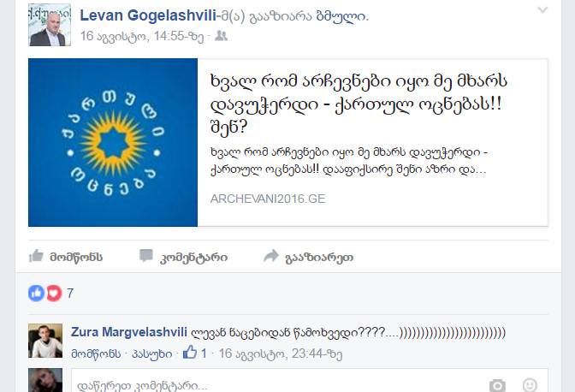Select the Share (გააზიარეთ) button label

(x=319, y=258)
